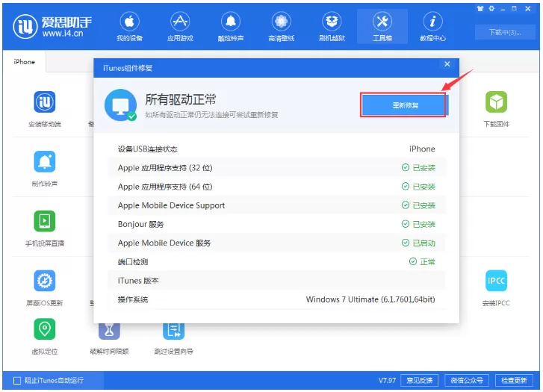Click the 检查更新 check update button
The height and width of the screenshot is (392, 543).
(514, 380)
